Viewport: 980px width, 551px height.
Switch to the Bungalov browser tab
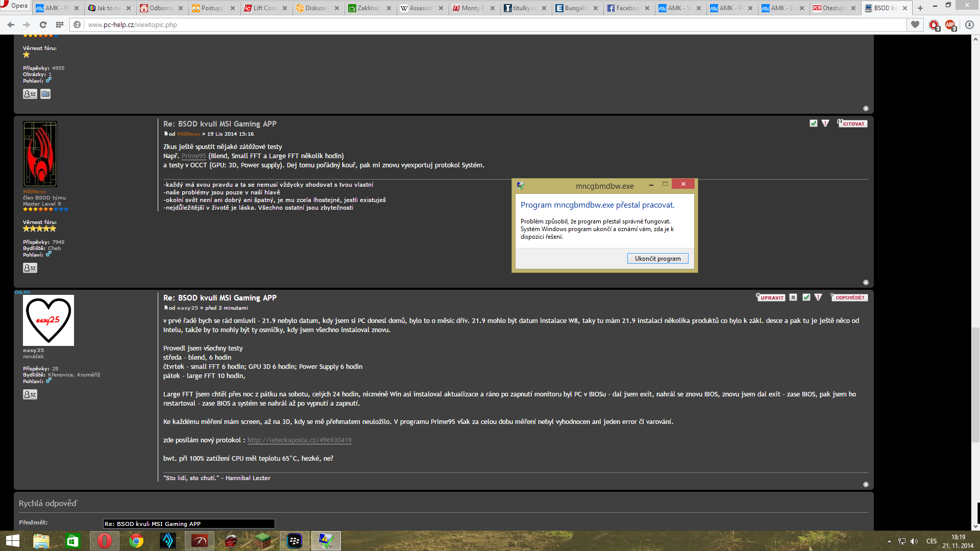(575, 8)
